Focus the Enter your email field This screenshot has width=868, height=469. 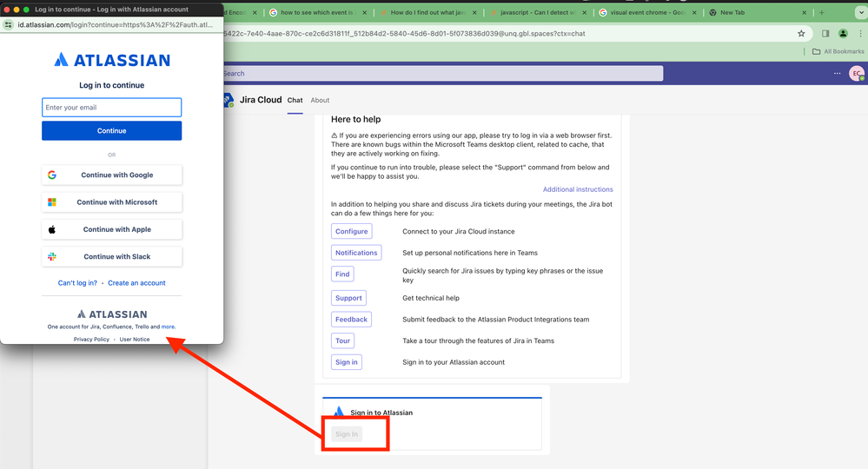pos(112,108)
